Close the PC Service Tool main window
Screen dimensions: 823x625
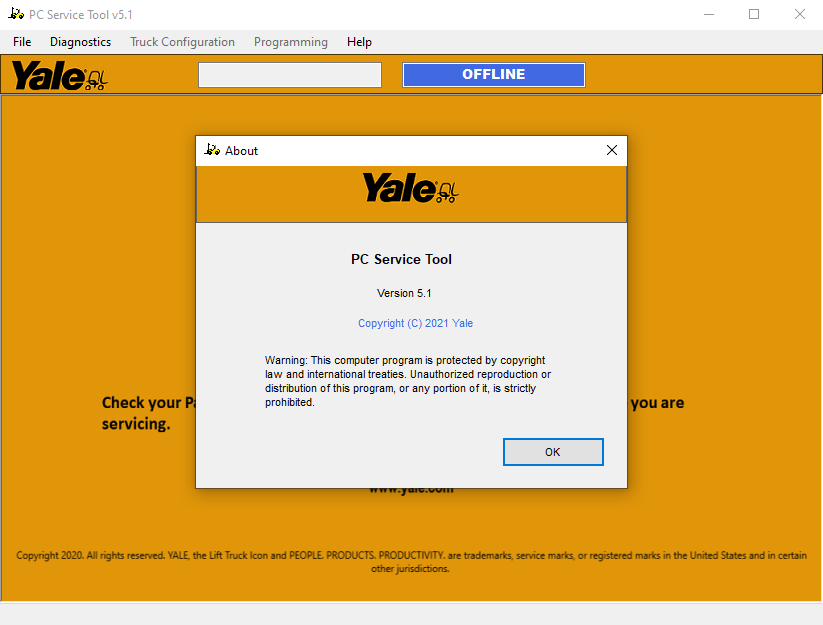pyautogui.click(x=799, y=14)
